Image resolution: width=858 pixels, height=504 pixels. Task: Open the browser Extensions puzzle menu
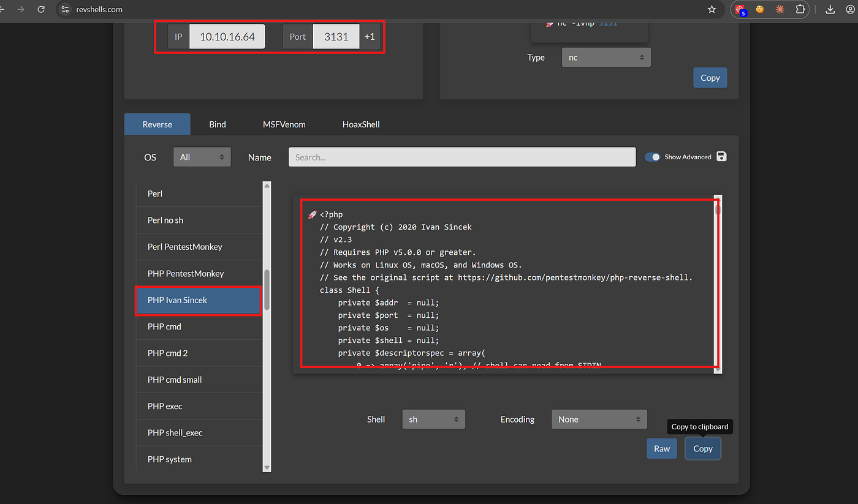pyautogui.click(x=800, y=9)
